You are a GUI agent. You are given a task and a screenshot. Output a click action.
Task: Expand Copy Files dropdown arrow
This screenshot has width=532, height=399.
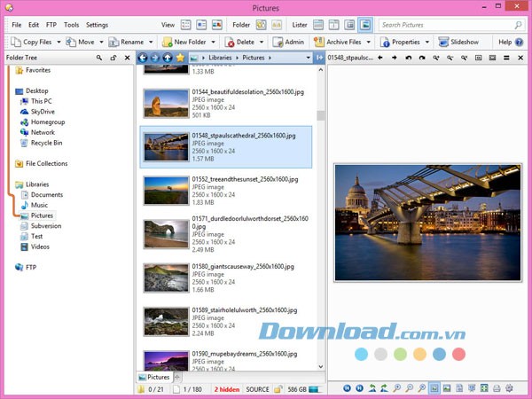click(59, 42)
